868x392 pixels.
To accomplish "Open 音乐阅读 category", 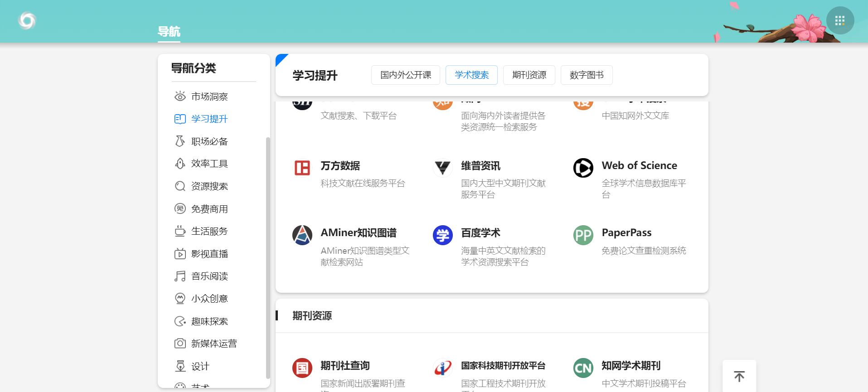I will click(x=209, y=276).
